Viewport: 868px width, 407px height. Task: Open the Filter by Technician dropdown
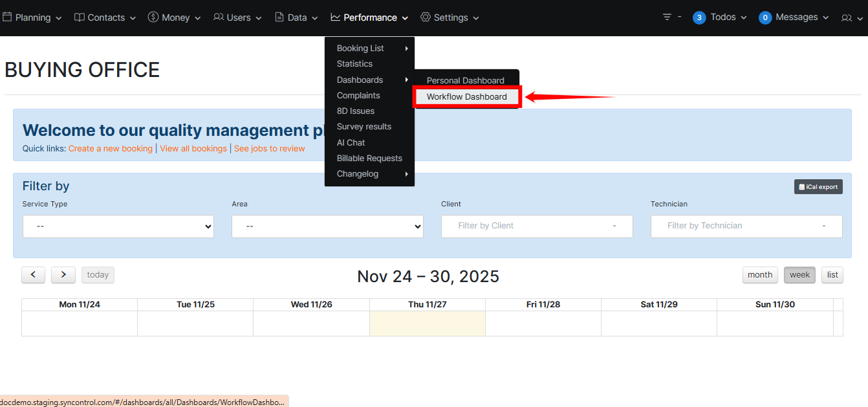pos(746,226)
